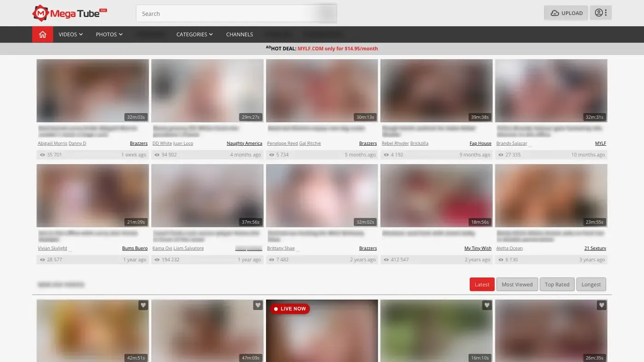Open the 21 Sextury channel link
This screenshot has width=644, height=362.
point(595,248)
